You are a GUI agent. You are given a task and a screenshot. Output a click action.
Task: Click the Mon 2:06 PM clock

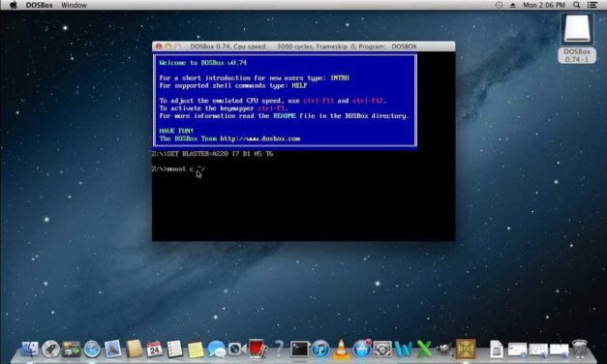tap(543, 5)
